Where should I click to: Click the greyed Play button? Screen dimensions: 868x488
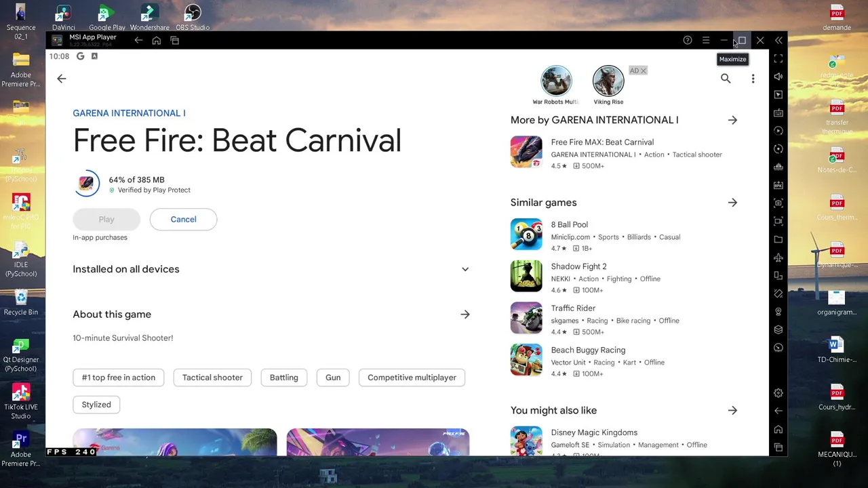[106, 220]
